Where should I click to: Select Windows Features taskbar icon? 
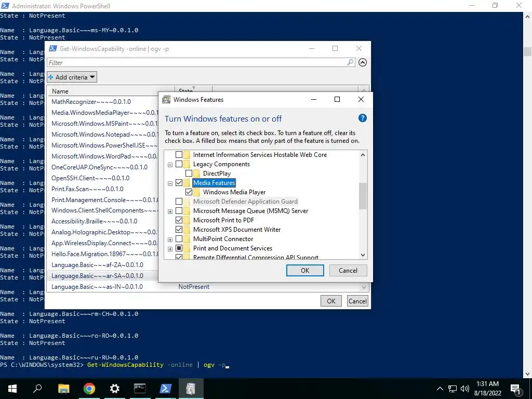tap(191, 389)
